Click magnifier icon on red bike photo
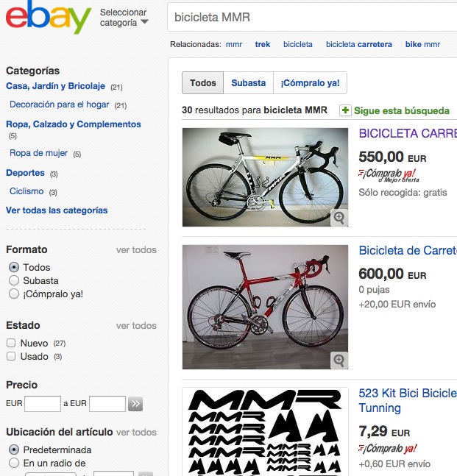The height and width of the screenshot is (476, 457). click(x=339, y=360)
